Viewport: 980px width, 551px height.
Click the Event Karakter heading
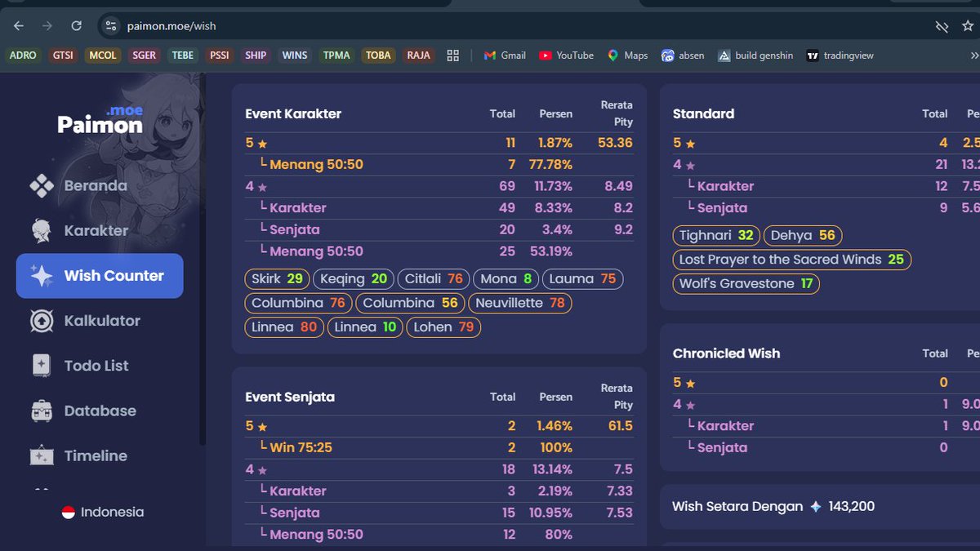(x=293, y=113)
